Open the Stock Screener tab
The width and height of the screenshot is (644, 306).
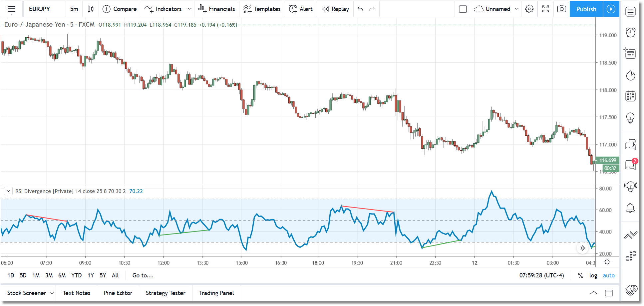point(27,293)
